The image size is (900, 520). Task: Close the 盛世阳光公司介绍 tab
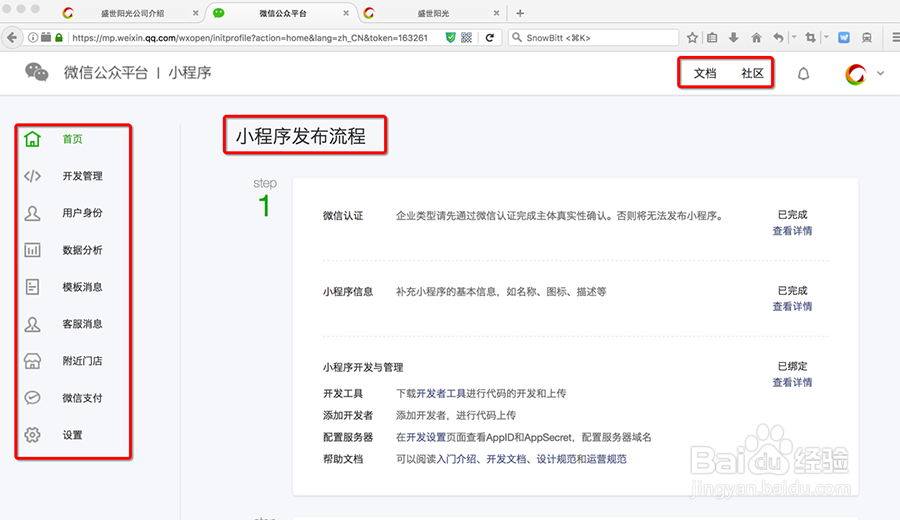pyautogui.click(x=196, y=13)
